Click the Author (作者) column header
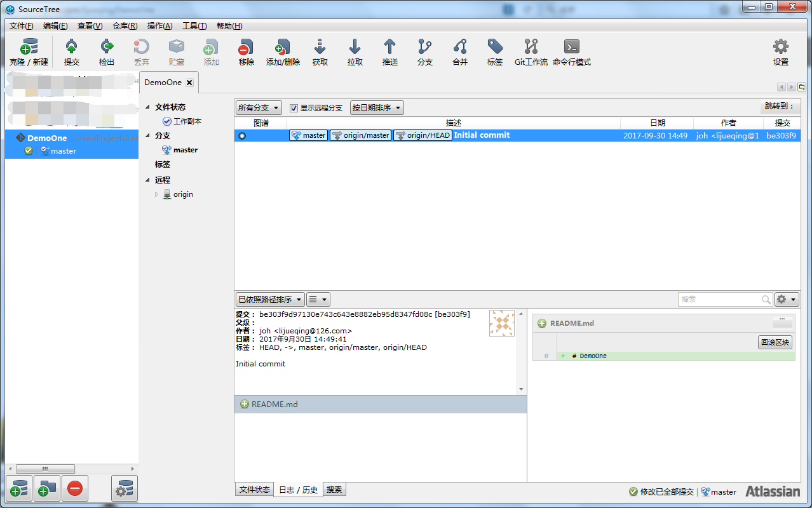 pos(728,123)
